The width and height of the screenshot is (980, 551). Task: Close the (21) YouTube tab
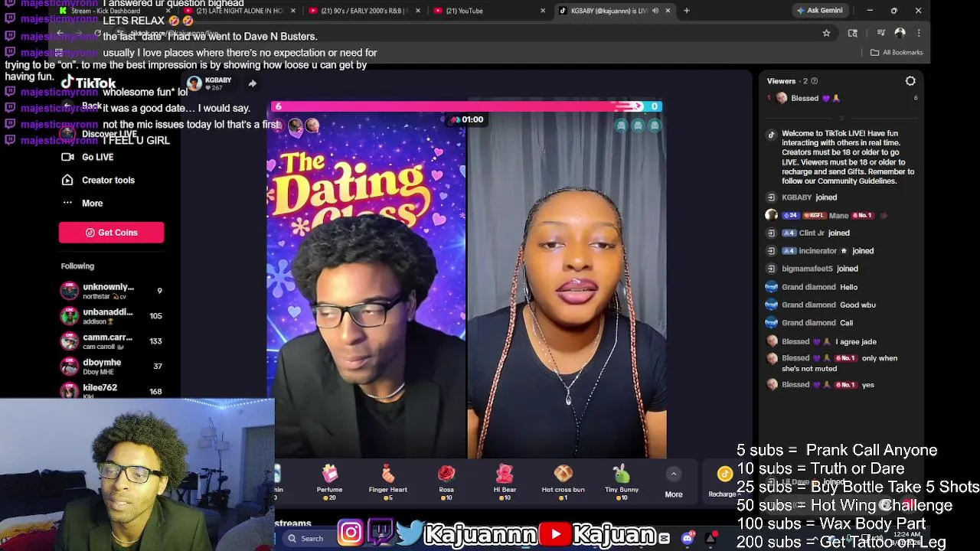(543, 11)
